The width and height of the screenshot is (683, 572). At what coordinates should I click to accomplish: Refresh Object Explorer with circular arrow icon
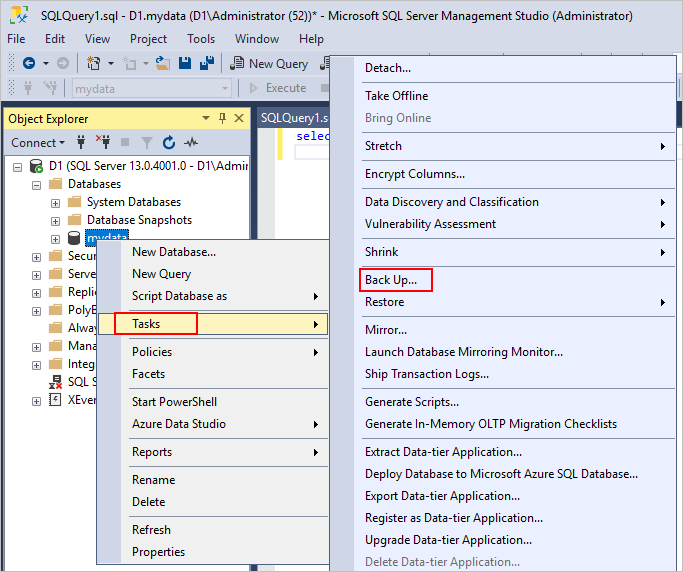pos(169,142)
